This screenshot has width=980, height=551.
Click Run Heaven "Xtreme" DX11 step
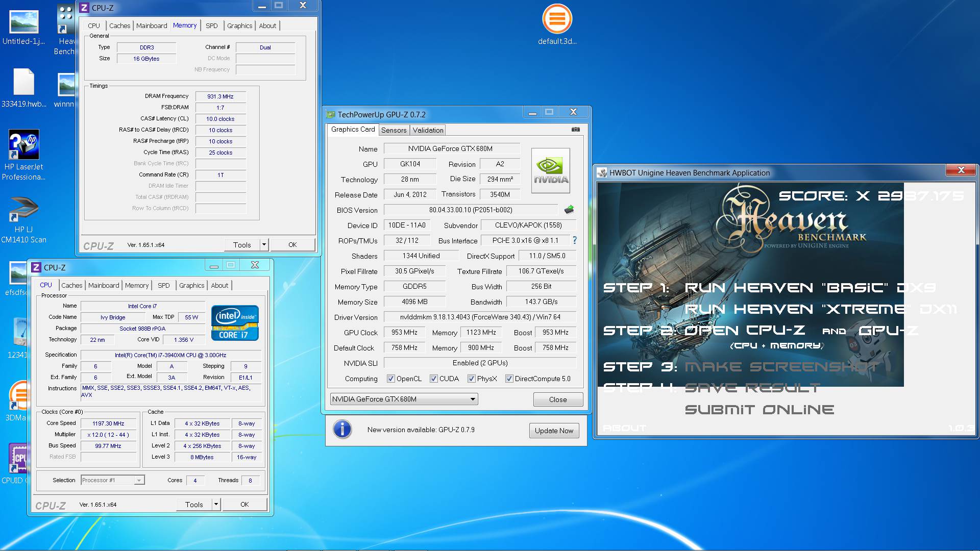[x=820, y=309]
